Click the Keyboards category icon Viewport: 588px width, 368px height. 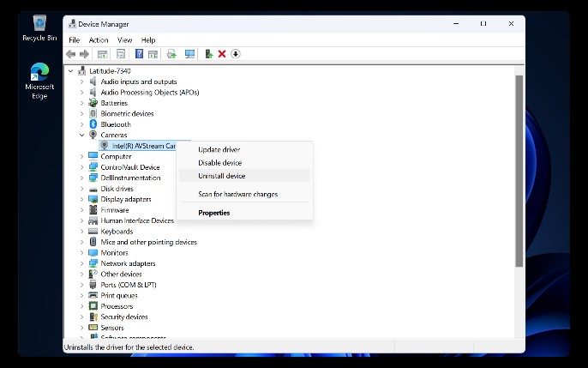point(93,231)
